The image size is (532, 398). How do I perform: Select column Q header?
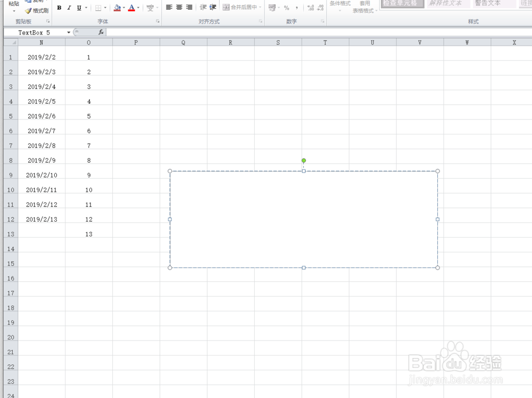[183, 43]
